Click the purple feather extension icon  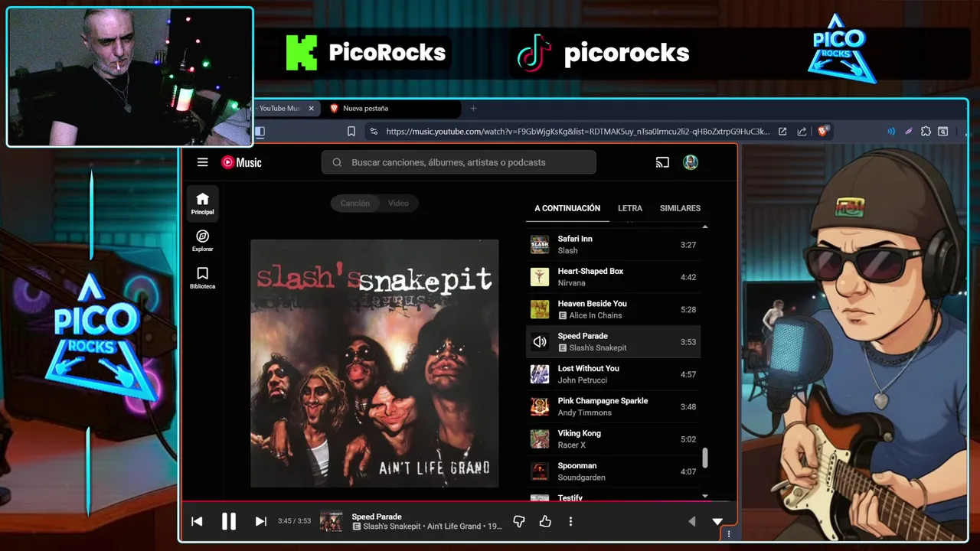tap(908, 132)
